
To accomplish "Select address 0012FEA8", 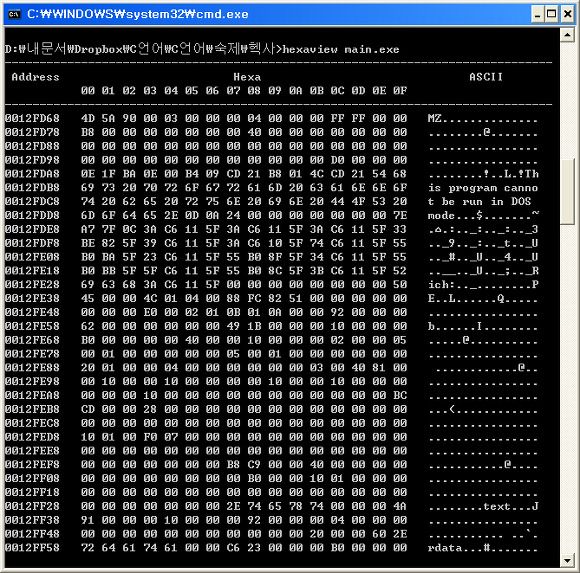I will [x=32, y=395].
